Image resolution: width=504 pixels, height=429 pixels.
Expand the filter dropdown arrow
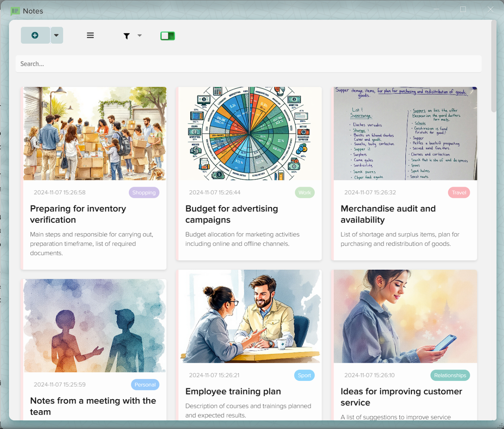140,36
